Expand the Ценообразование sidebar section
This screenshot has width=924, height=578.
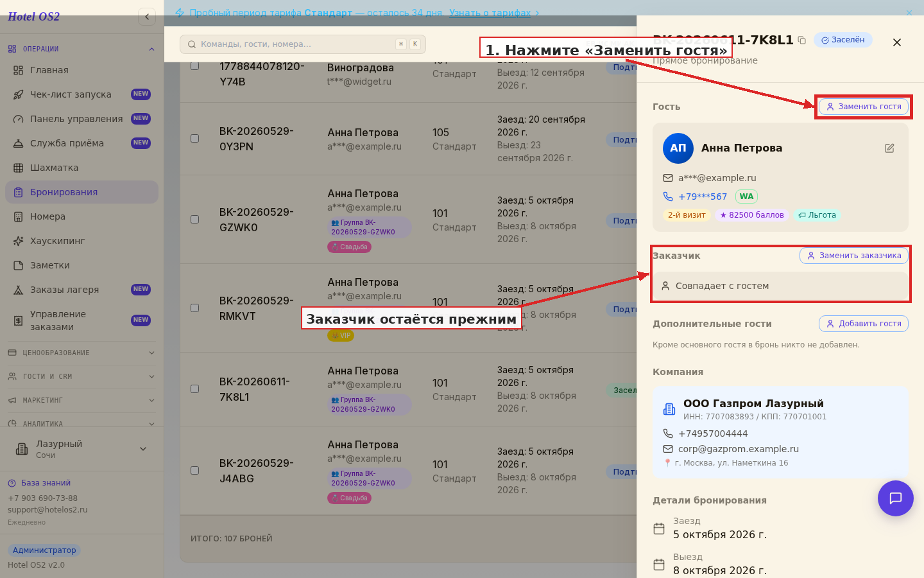pyautogui.click(x=81, y=353)
